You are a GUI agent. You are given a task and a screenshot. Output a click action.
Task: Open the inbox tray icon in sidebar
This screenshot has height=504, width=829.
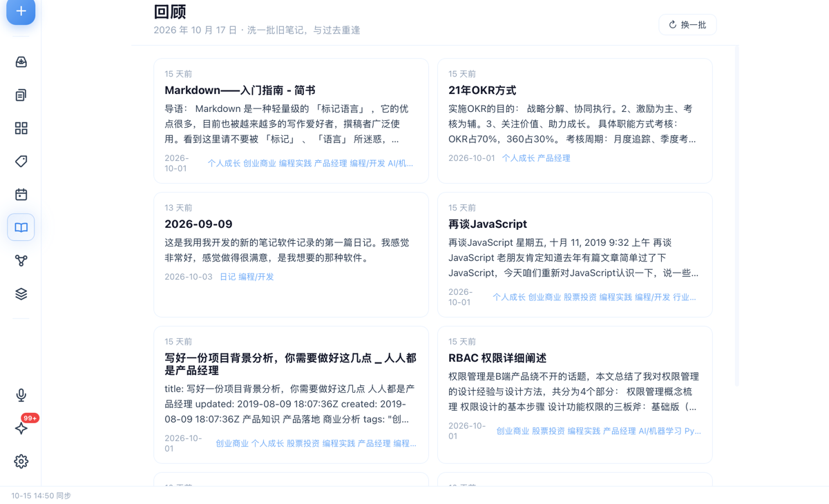(21, 62)
